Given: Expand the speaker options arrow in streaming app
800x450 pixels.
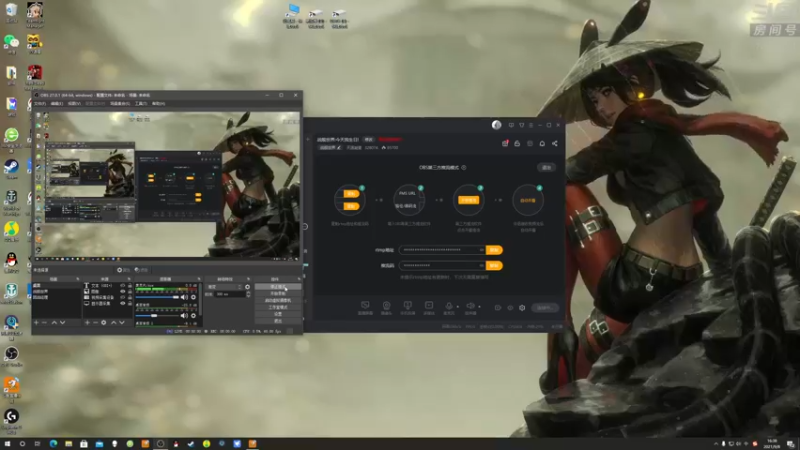Looking at the screenshot, I should (479, 307).
